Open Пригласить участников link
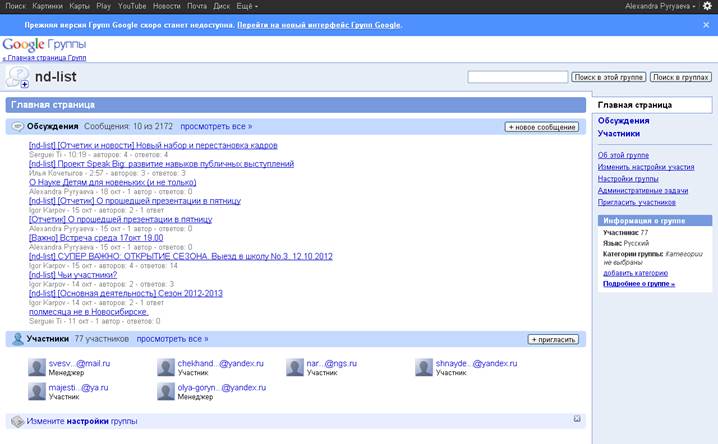The image size is (718, 444). pyautogui.click(x=636, y=202)
